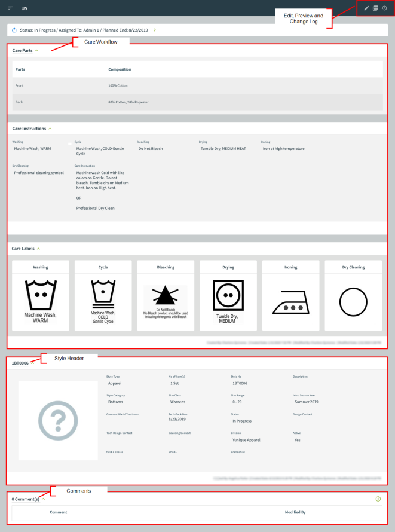Open the hamburger navigation menu

click(11, 8)
